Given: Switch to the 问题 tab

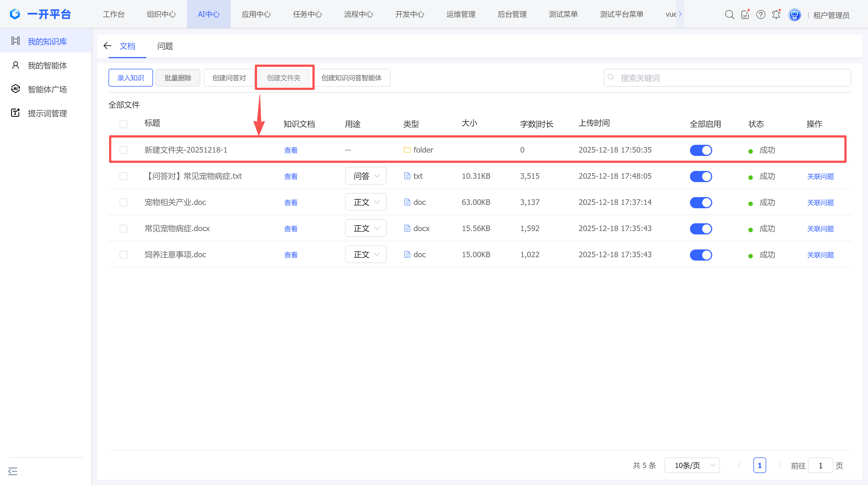Looking at the screenshot, I should (165, 46).
